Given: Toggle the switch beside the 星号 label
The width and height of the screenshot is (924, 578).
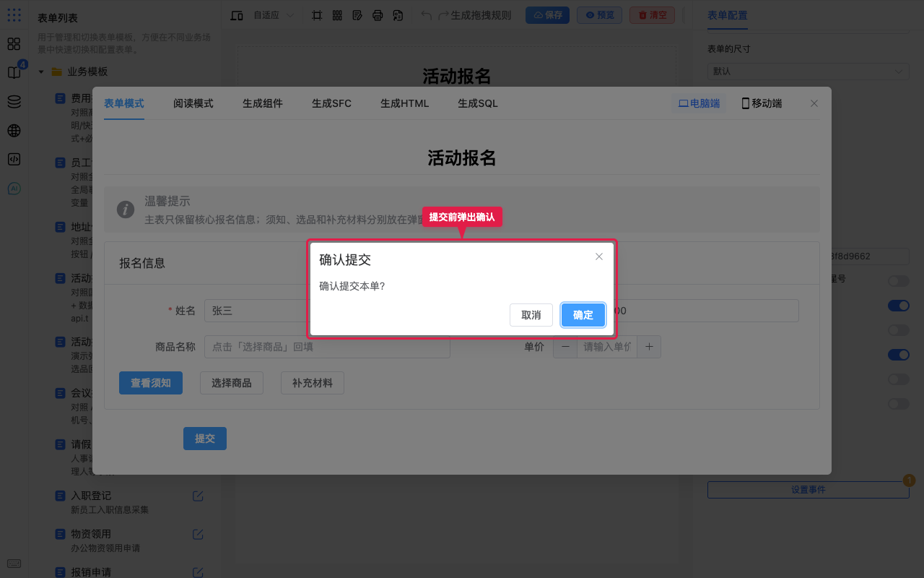Looking at the screenshot, I should pyautogui.click(x=899, y=281).
